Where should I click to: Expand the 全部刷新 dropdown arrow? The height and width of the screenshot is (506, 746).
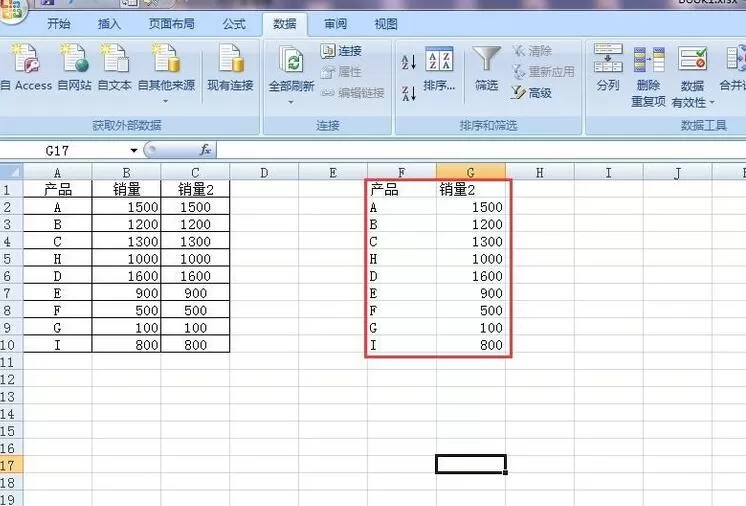click(x=291, y=102)
